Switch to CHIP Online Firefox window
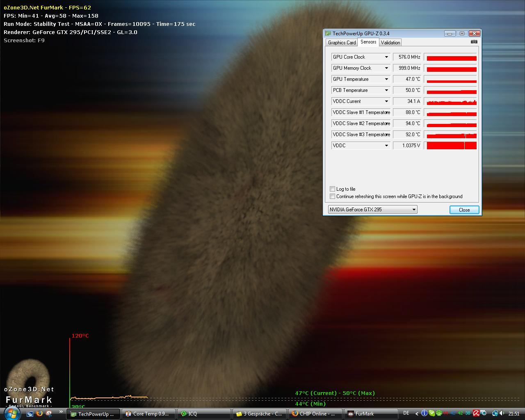 315,414
